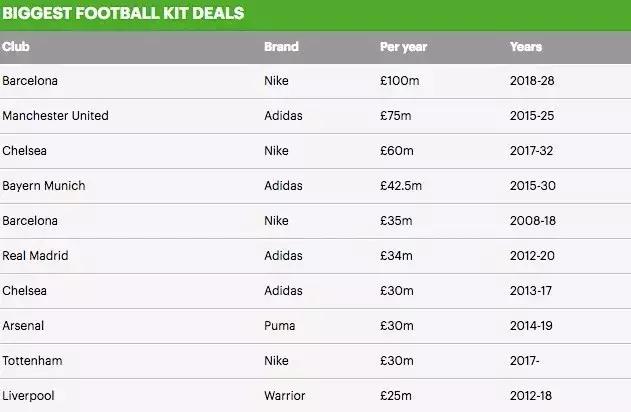
Task: Click the 2013-17 years cell
Action: pos(529,291)
